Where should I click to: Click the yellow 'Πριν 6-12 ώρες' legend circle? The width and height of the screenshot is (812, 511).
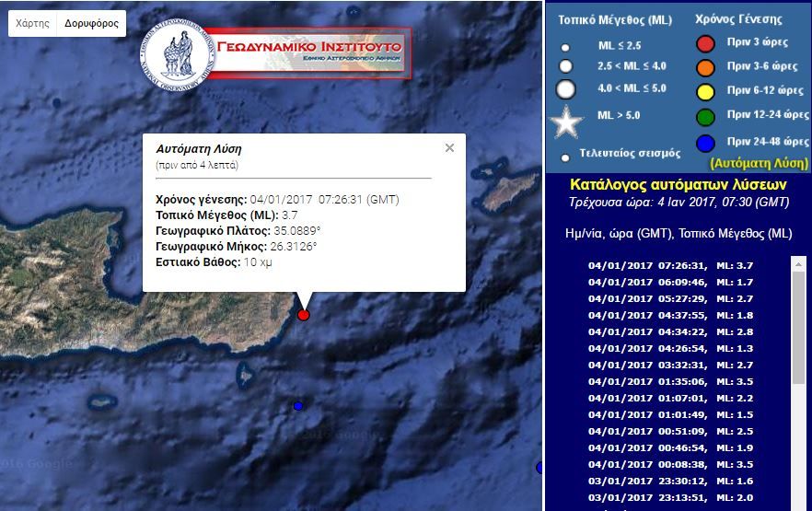click(x=705, y=91)
